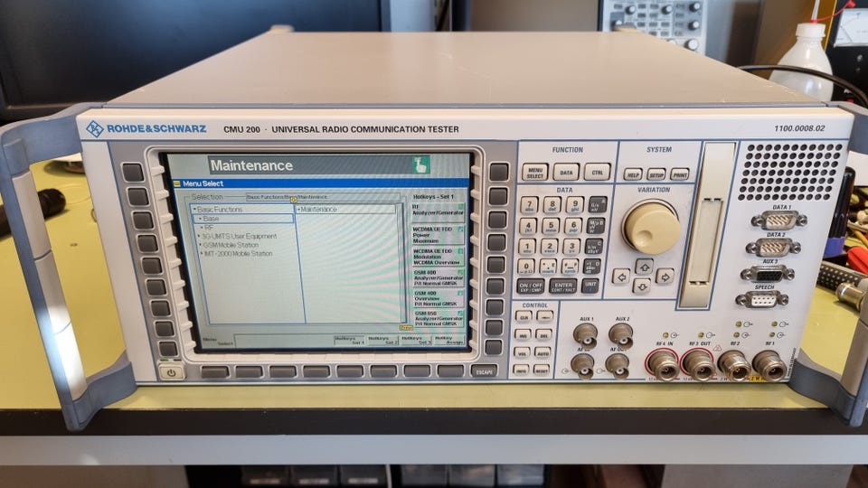Click the standby power button
The height and width of the screenshot is (488, 868).
[171, 373]
